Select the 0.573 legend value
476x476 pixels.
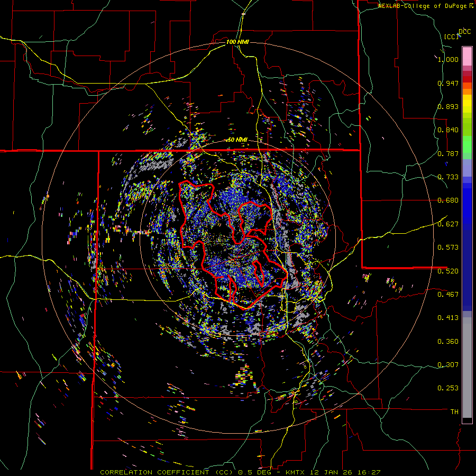point(448,248)
